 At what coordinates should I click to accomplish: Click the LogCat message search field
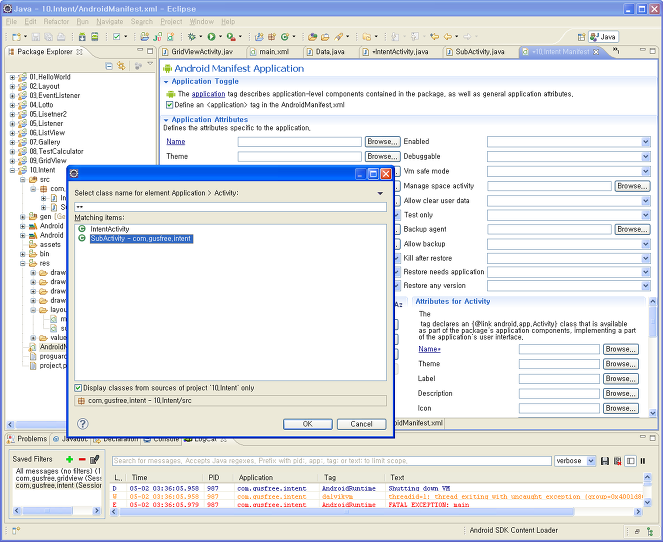click(x=332, y=461)
